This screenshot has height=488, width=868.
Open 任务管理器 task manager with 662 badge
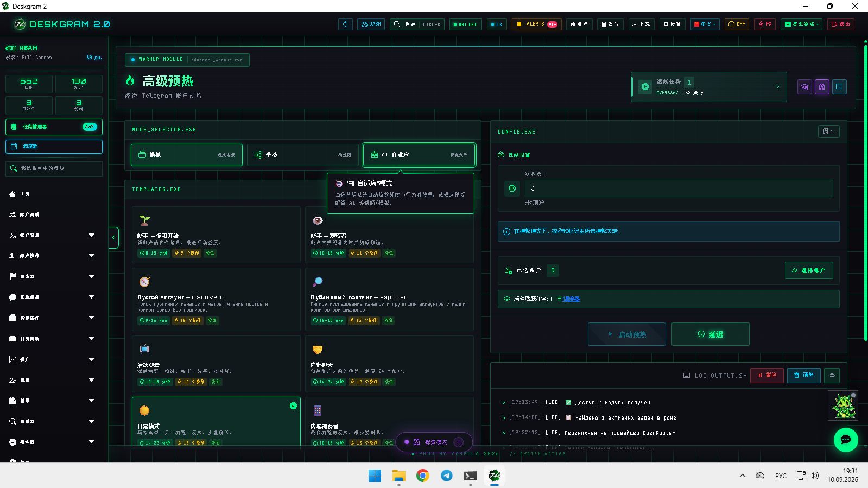(54, 126)
